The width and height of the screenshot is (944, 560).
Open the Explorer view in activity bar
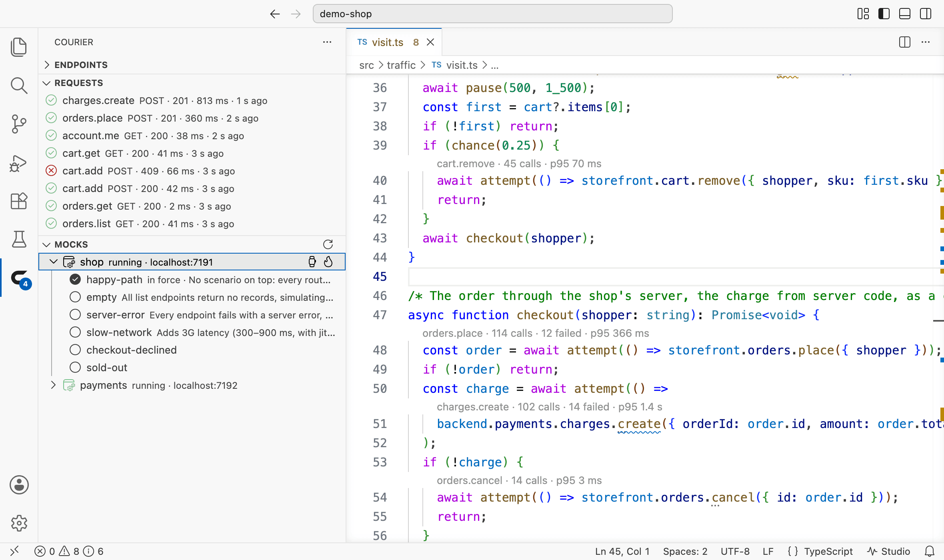pyautogui.click(x=19, y=47)
